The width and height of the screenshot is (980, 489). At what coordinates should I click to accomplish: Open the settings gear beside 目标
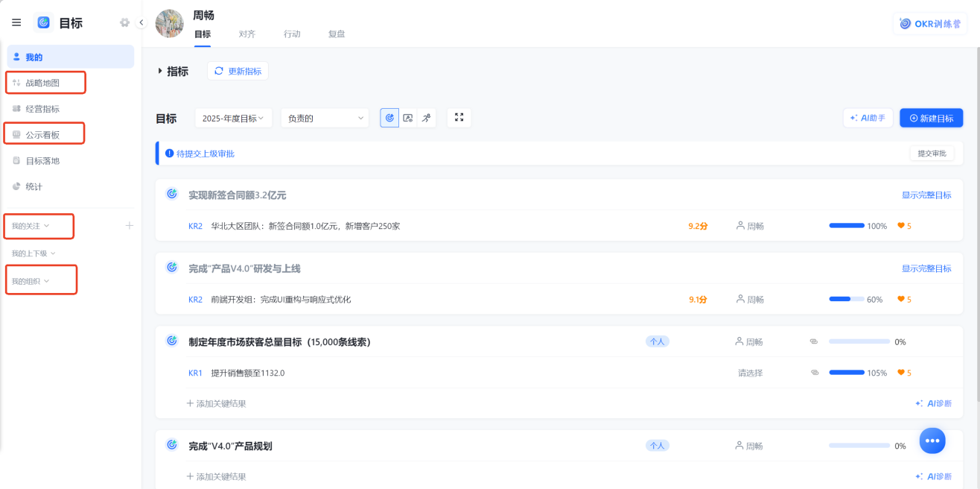pyautogui.click(x=124, y=22)
